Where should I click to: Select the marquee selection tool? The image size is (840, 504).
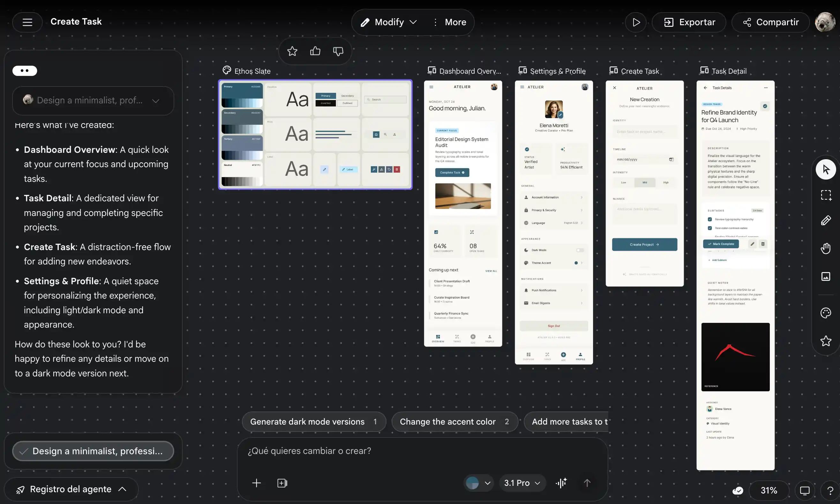[x=826, y=195]
